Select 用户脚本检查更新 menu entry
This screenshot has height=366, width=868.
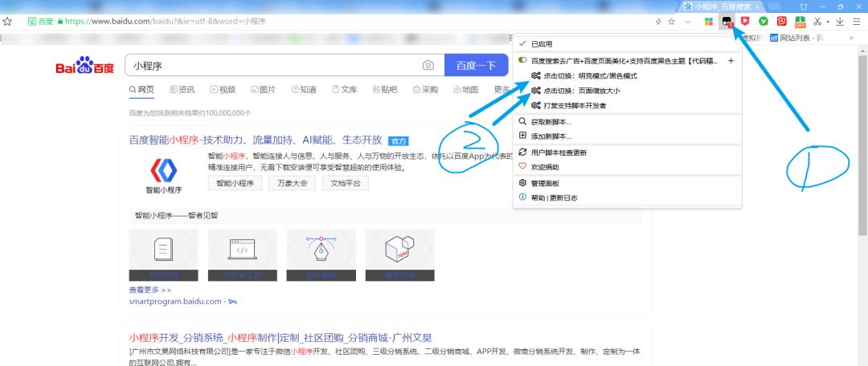tap(627, 152)
